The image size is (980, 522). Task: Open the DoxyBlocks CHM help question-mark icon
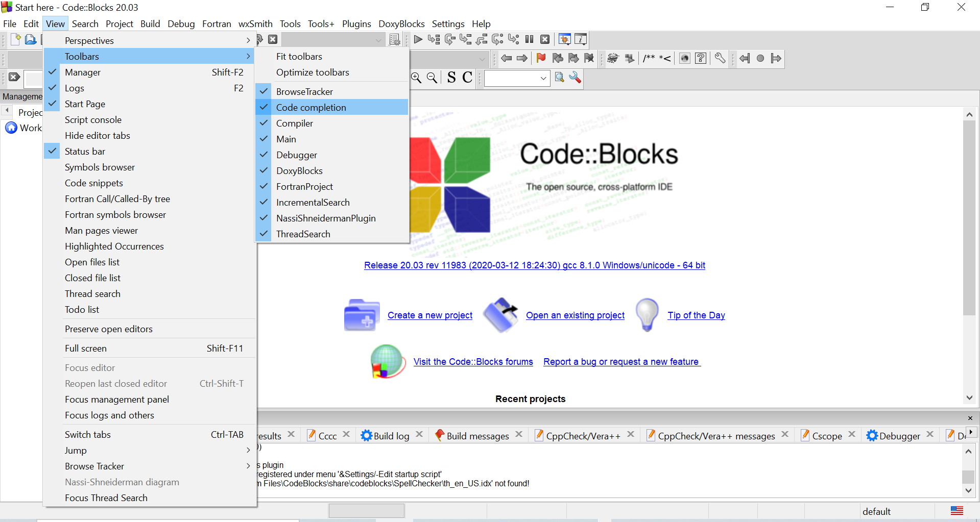click(701, 58)
